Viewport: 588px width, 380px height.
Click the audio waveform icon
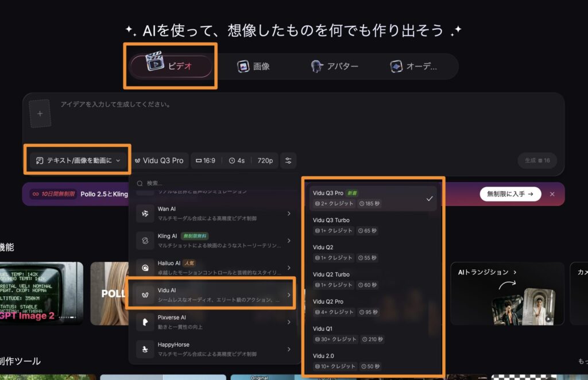[x=396, y=67]
